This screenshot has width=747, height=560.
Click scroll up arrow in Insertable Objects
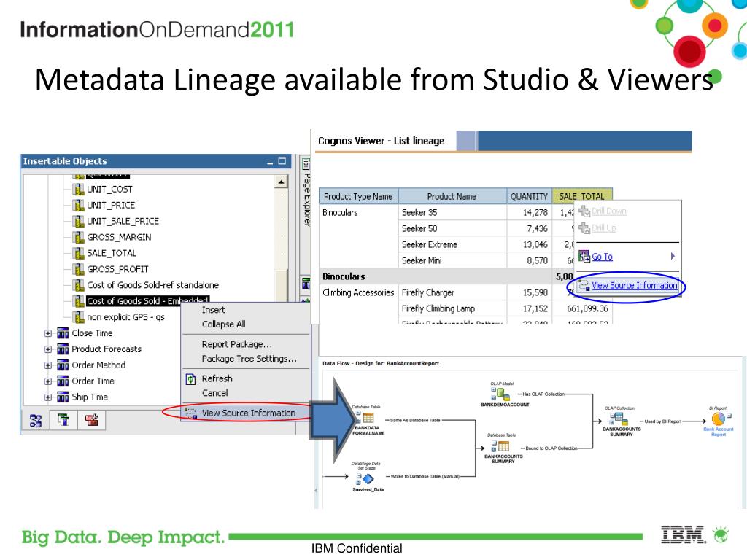coord(281,182)
